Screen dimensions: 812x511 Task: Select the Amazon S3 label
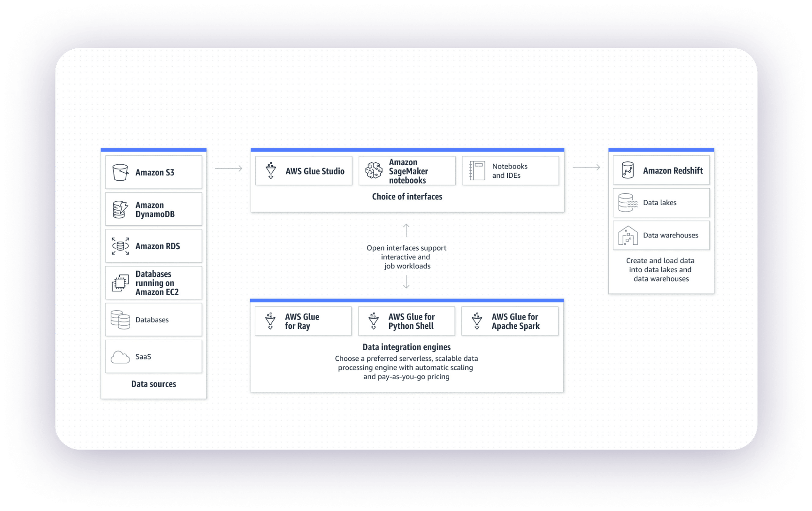click(155, 173)
